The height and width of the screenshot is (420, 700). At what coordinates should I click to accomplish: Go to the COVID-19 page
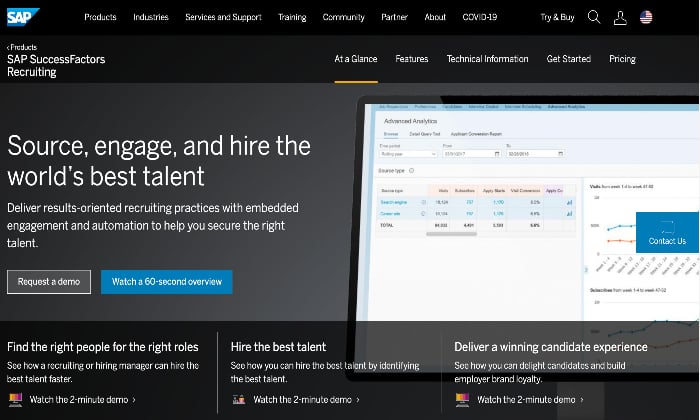pyautogui.click(x=479, y=17)
